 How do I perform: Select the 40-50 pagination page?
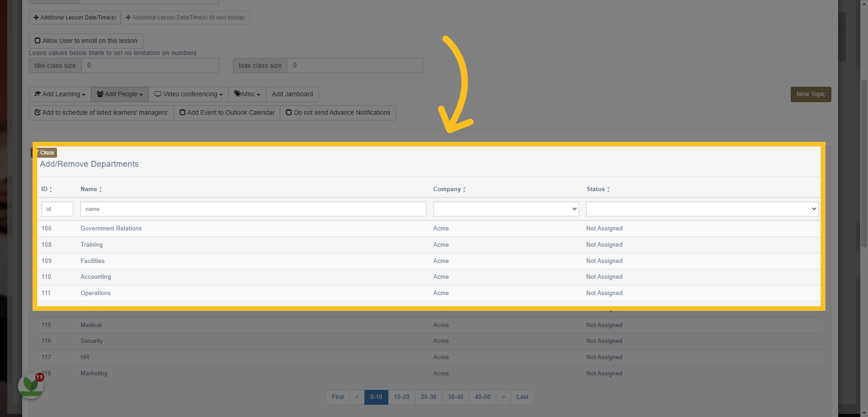[482, 397]
